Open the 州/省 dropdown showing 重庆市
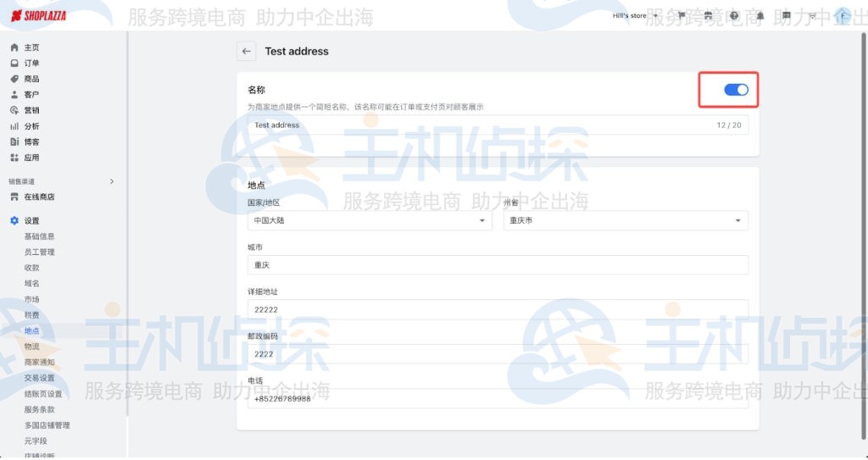This screenshot has height=460, width=868. pyautogui.click(x=626, y=220)
